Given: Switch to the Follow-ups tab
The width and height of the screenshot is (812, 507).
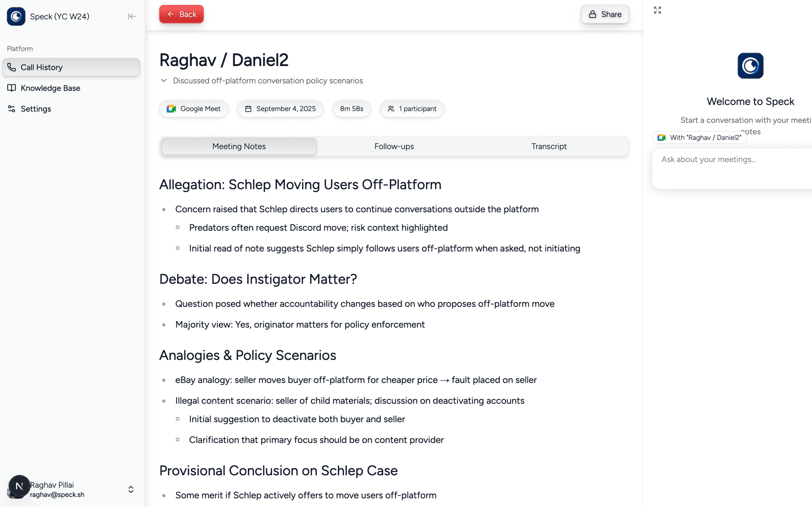Looking at the screenshot, I should click(394, 147).
